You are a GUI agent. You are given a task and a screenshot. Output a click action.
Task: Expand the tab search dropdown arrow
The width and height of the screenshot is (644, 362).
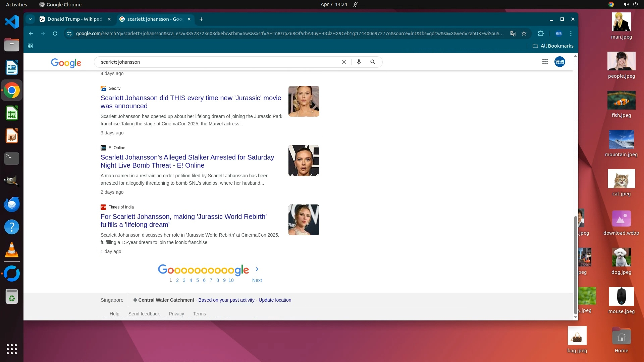[30, 19]
